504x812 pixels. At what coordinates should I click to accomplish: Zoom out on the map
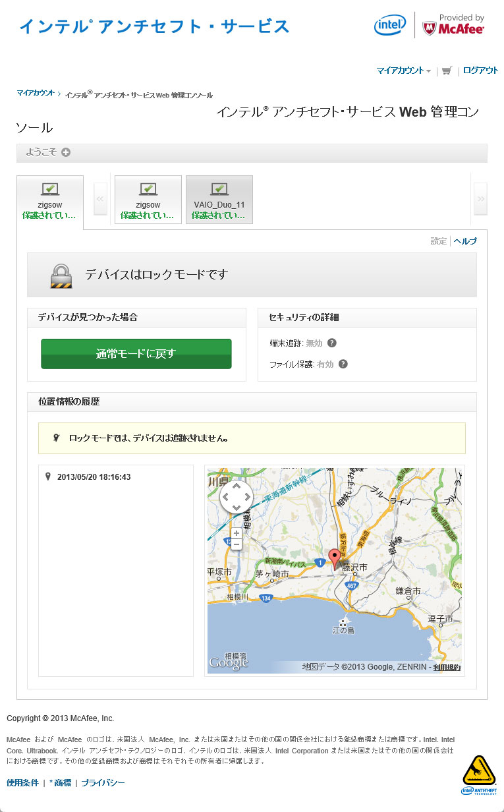point(236,544)
